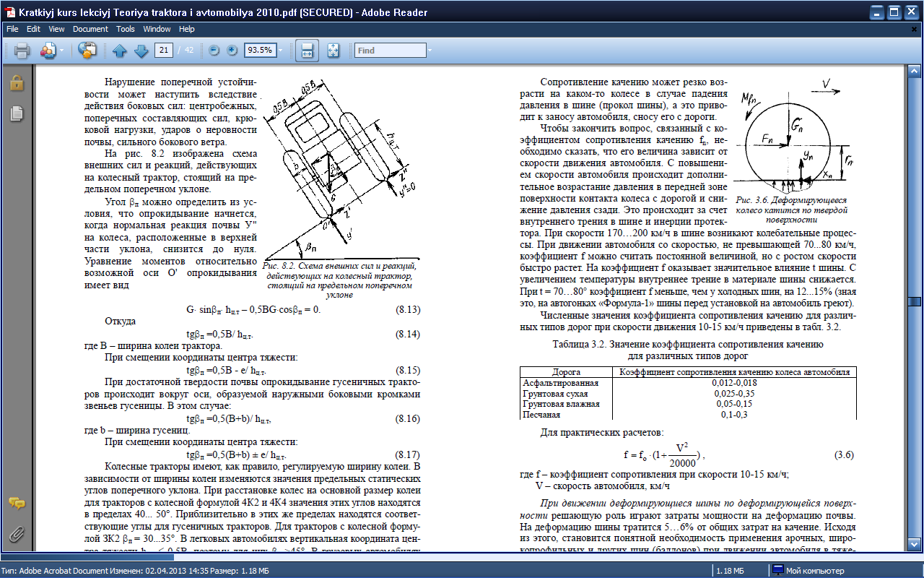Expand the collaborate dropdown arrow

click(61, 51)
